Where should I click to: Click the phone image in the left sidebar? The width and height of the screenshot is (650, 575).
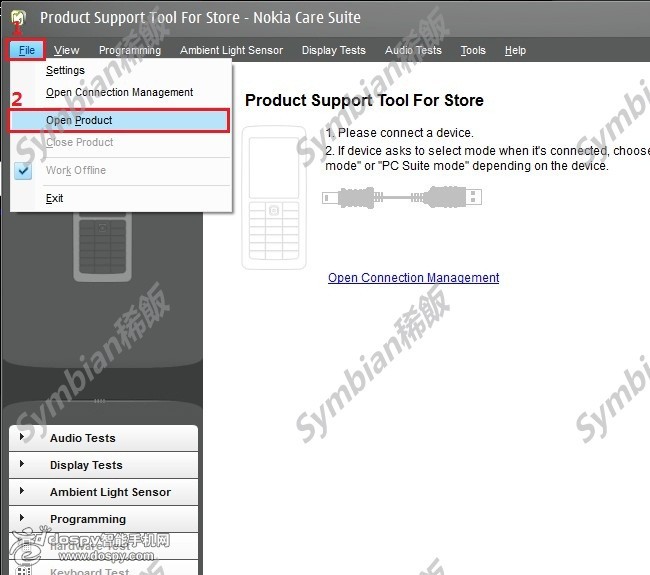pyautogui.click(x=104, y=248)
